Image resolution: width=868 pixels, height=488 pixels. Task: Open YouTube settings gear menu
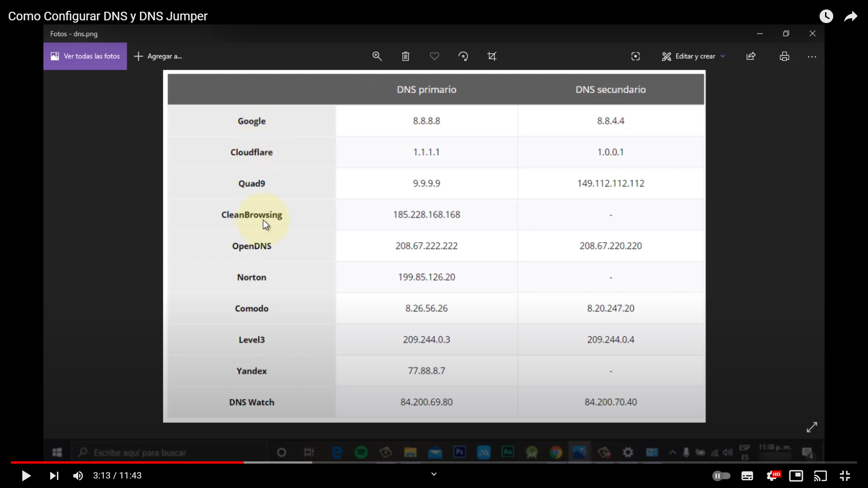click(772, 475)
